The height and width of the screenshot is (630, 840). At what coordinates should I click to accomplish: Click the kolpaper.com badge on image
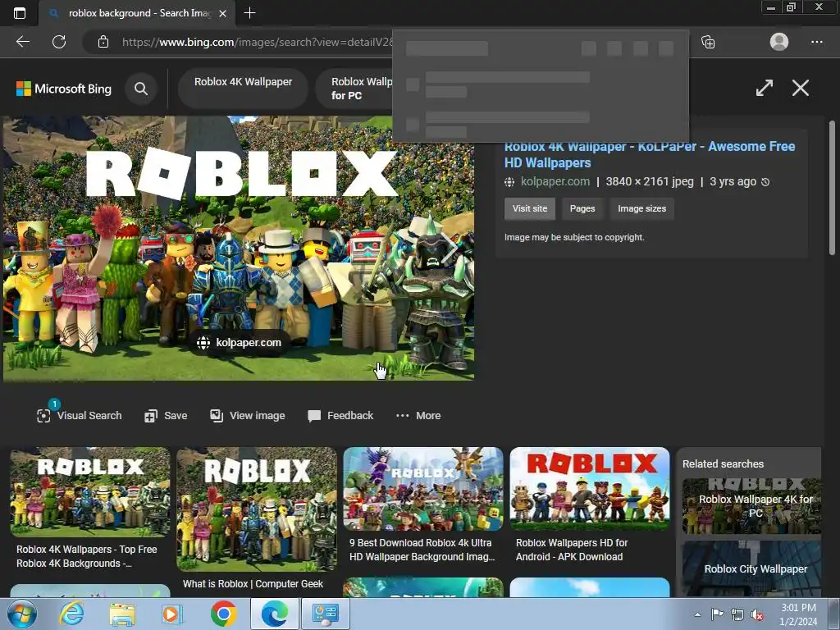point(239,342)
